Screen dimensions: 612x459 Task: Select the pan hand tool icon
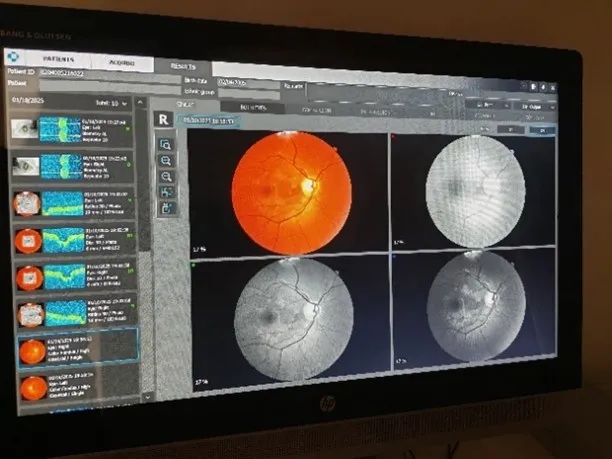(166, 208)
